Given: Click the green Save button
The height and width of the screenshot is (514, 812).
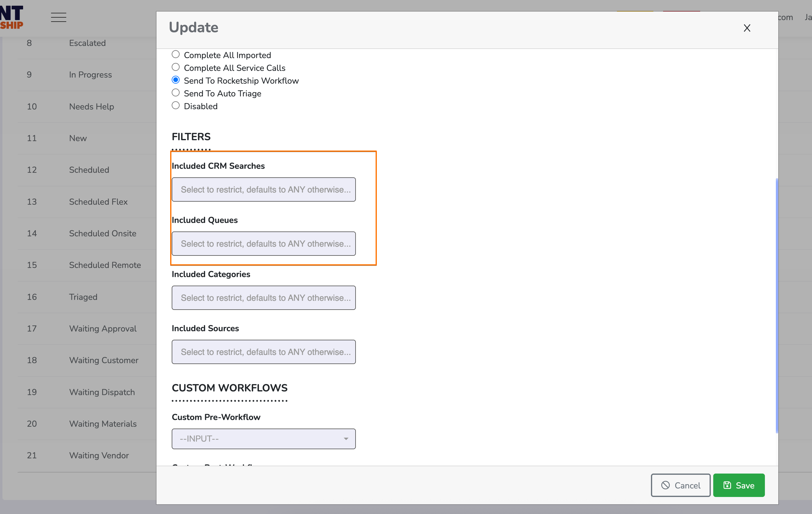Looking at the screenshot, I should pos(738,485).
